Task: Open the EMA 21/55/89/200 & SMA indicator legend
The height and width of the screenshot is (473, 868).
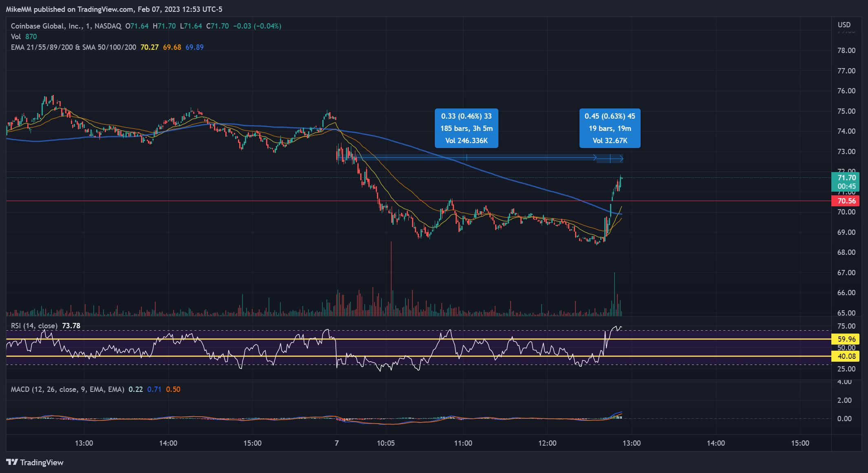Action: point(73,47)
